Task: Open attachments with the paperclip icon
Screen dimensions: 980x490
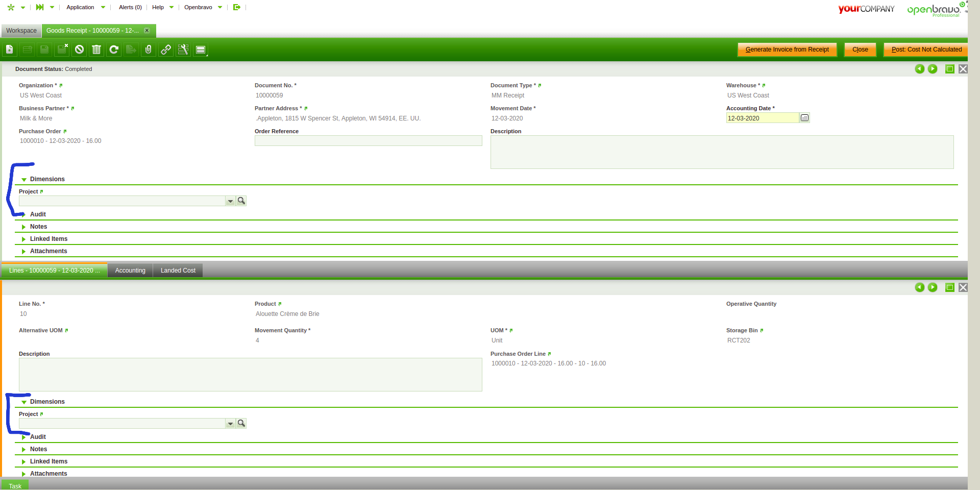Action: click(x=149, y=50)
